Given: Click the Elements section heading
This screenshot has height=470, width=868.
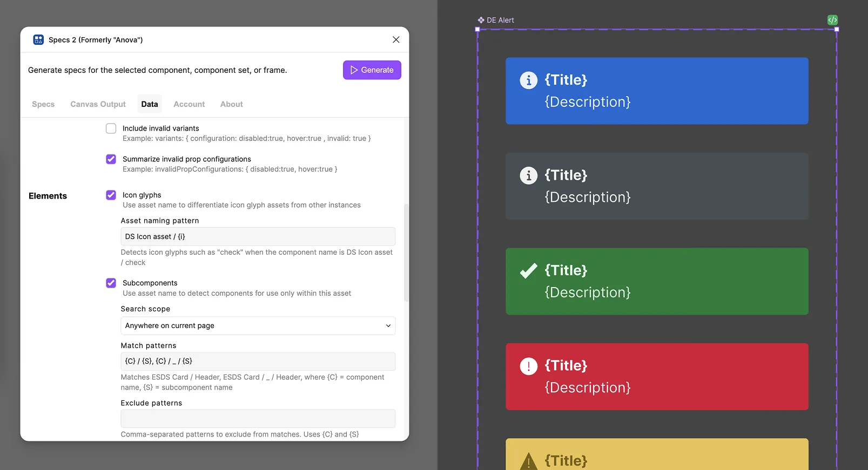Looking at the screenshot, I should coord(48,196).
